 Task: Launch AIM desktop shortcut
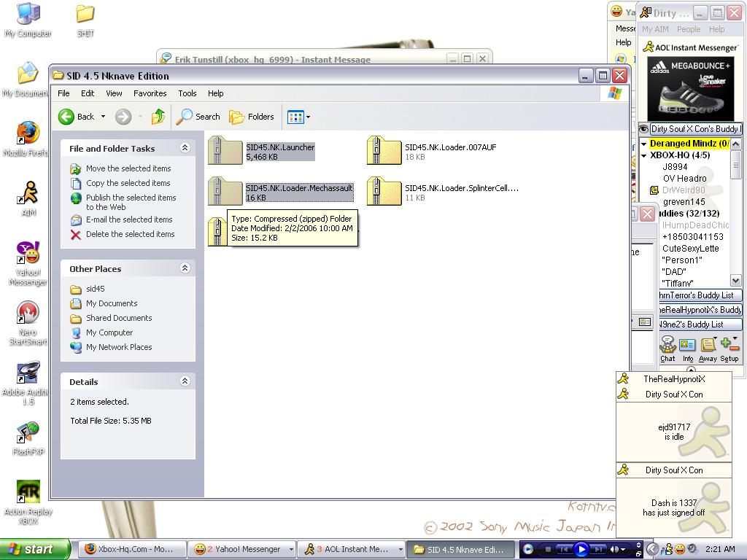click(28, 198)
